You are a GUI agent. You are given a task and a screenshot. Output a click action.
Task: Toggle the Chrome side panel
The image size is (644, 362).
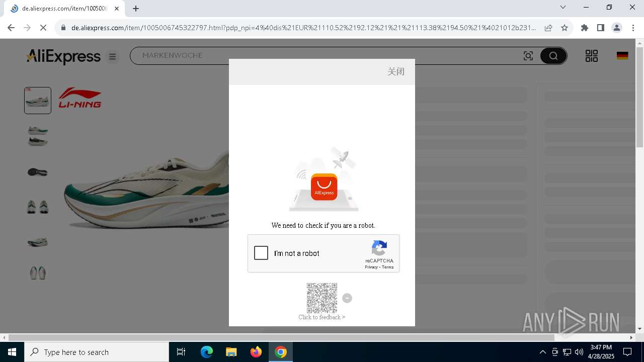601,28
